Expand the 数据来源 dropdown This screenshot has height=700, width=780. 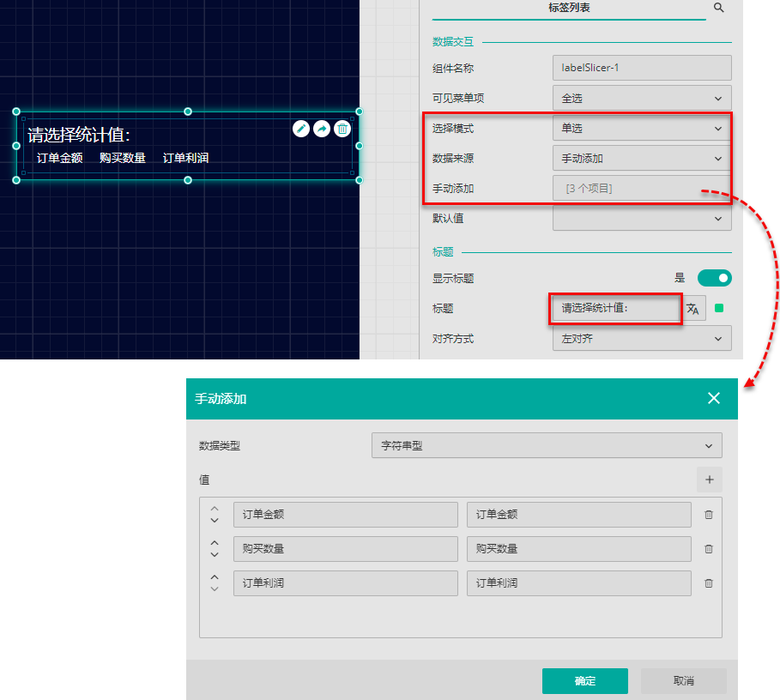[642, 159]
